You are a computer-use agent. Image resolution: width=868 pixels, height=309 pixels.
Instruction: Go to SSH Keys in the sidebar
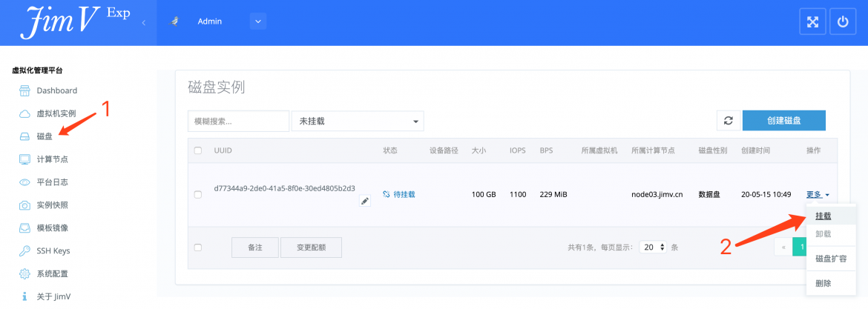pos(53,251)
